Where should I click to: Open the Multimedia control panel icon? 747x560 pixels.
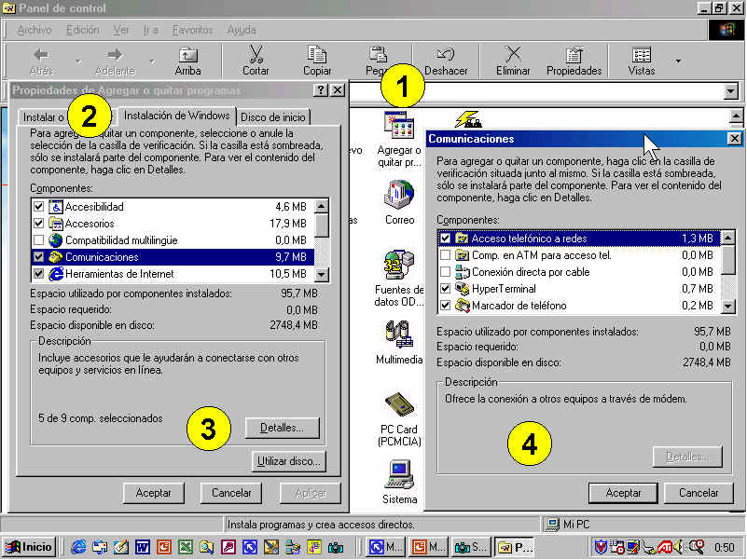399,334
